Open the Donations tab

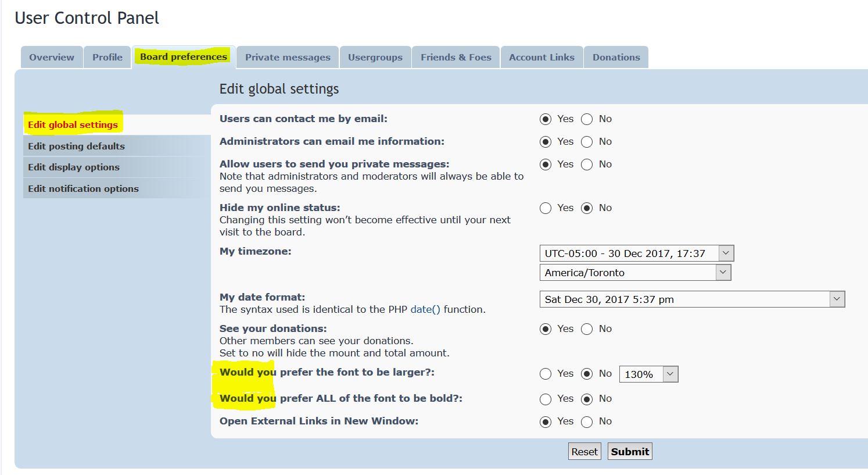point(616,58)
